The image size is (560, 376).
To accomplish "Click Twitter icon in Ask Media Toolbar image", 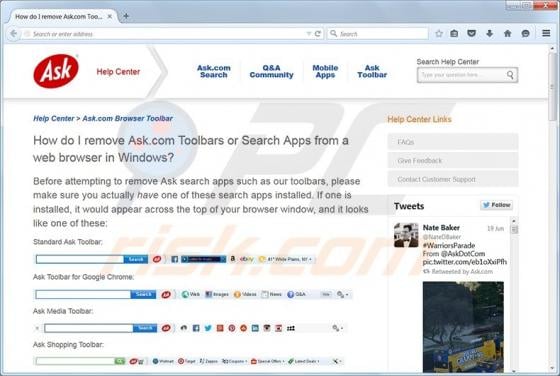I will (208, 328).
